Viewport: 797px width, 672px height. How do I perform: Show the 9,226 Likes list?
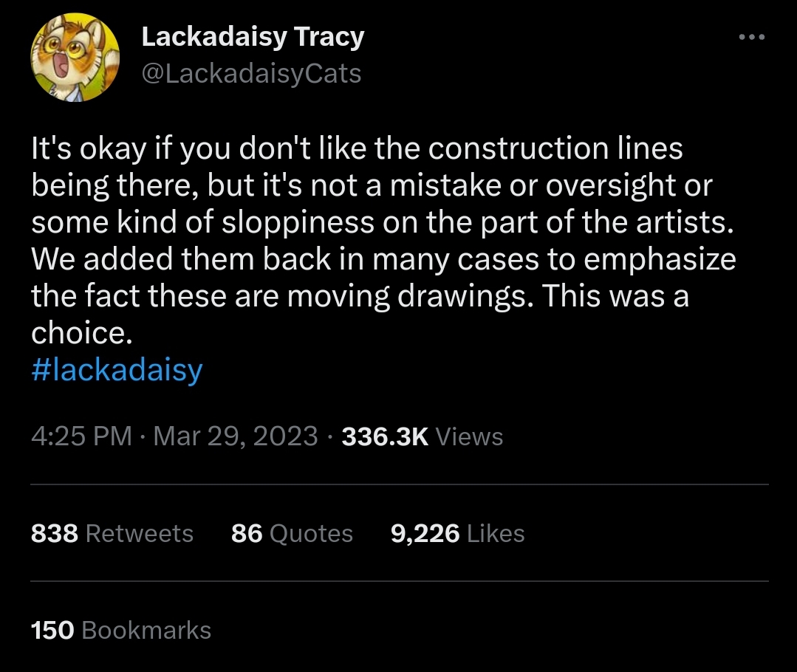click(457, 534)
